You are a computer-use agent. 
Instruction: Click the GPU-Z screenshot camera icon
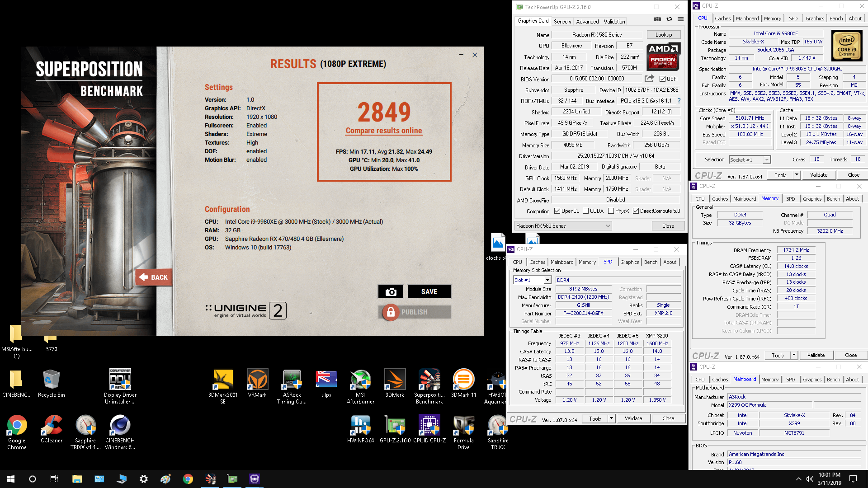click(x=657, y=19)
